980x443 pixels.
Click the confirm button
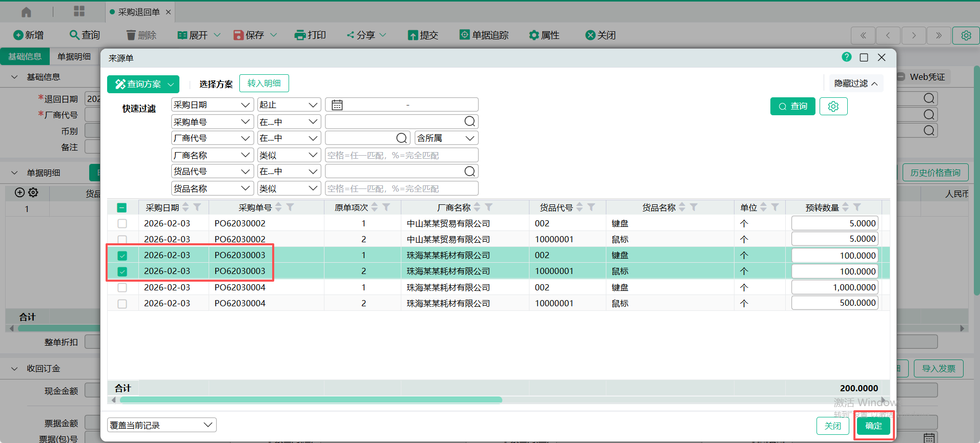(873, 426)
